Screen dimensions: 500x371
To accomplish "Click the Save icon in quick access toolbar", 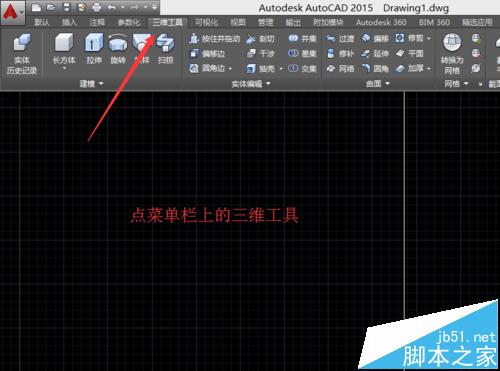I will click(x=67, y=7).
